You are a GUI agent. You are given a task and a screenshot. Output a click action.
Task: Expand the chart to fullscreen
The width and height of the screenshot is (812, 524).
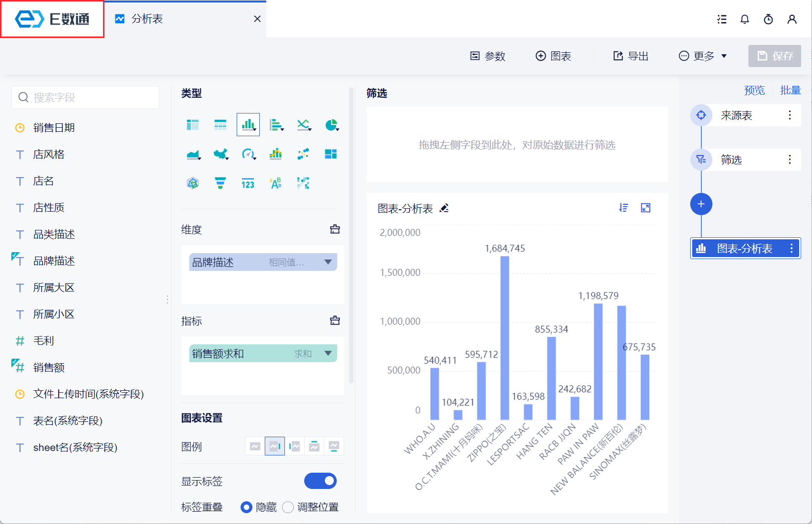click(645, 208)
